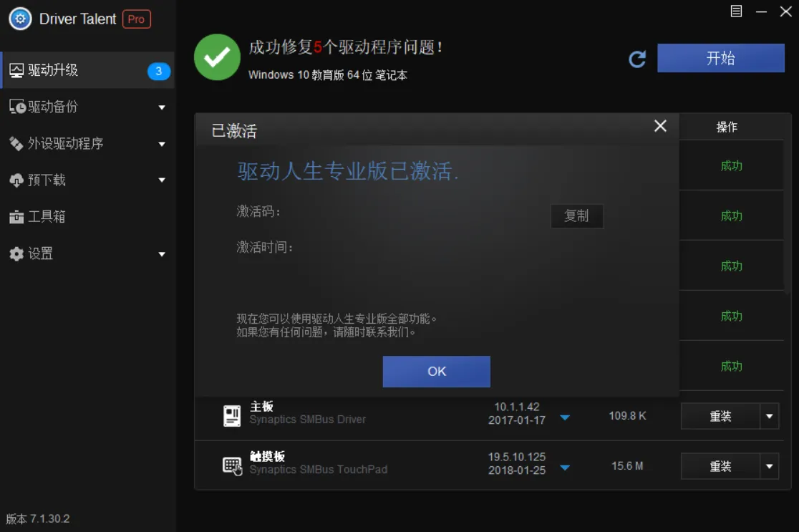This screenshot has height=532, width=799.
Task: Click Synaptics SMBus TouchPad text
Action: pyautogui.click(x=319, y=469)
